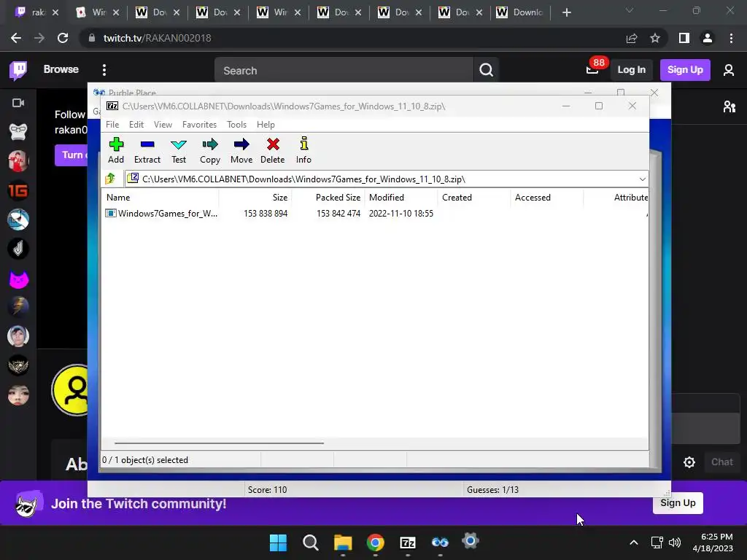
Task: Open Browse on Twitch
Action: (61, 69)
